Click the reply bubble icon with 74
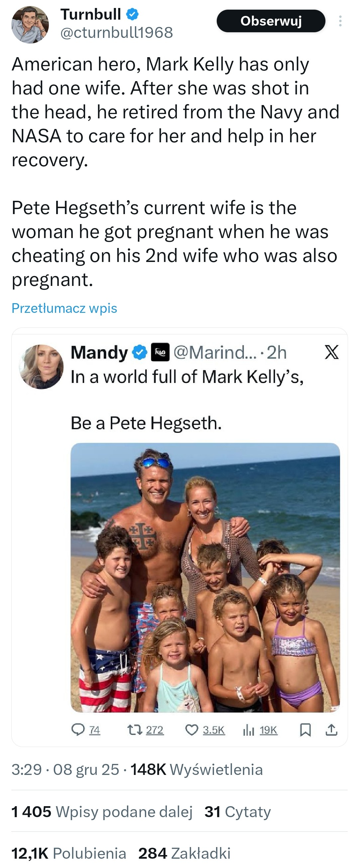This screenshot has width=359, height=868. (78, 730)
